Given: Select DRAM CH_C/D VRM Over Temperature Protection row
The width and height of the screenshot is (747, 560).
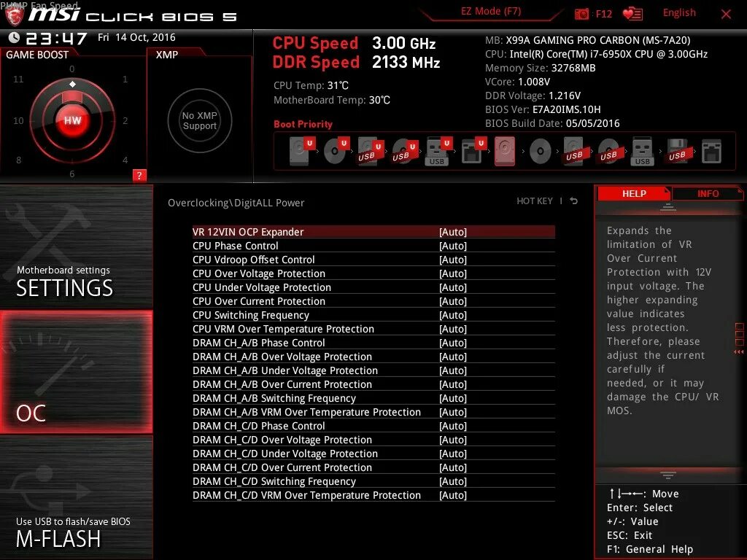Looking at the screenshot, I should (373, 495).
